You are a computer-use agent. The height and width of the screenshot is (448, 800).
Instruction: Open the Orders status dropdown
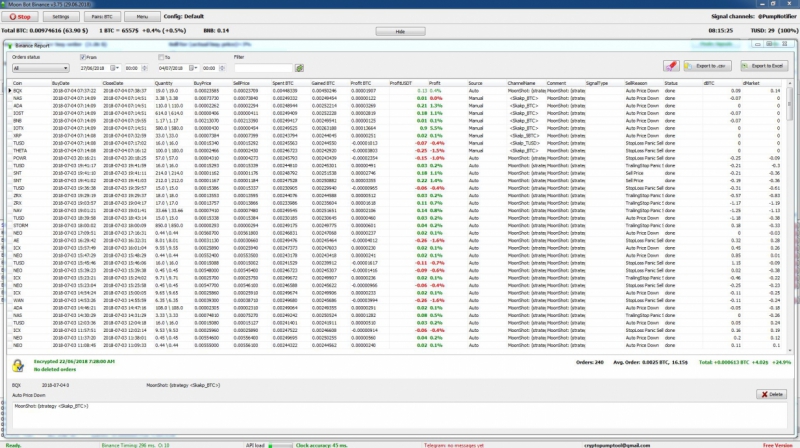(x=40, y=68)
